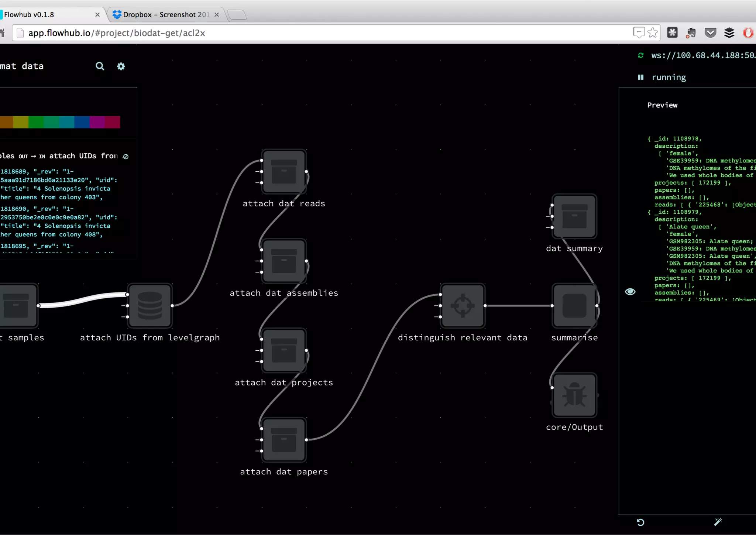The image size is (756, 535).
Task: Click the dat summary node icon
Action: (x=574, y=216)
